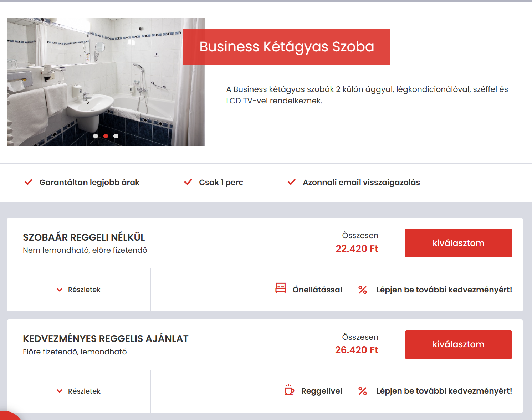Expand Részletek for Szobaár reggeli nélkül
The image size is (532, 420).
coord(84,290)
